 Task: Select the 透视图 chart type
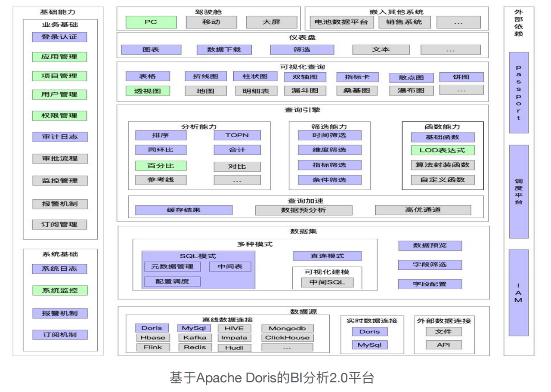(x=148, y=90)
